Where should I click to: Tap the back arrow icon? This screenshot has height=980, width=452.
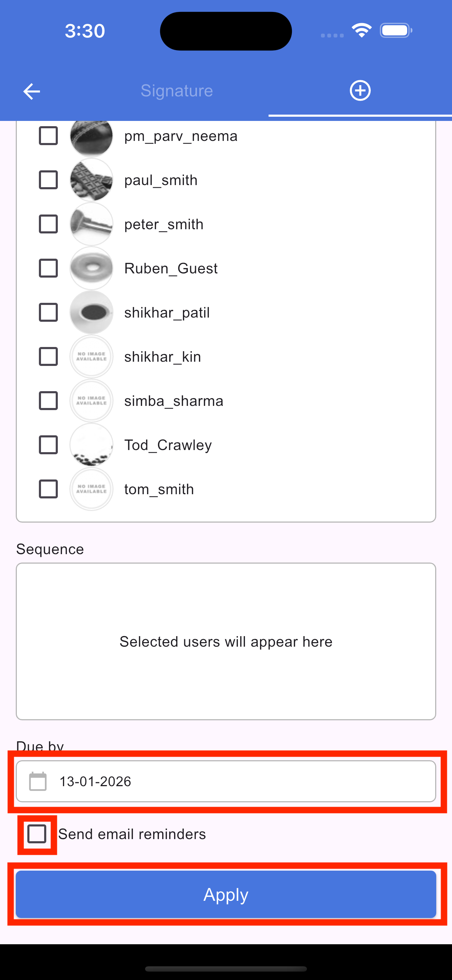32,91
